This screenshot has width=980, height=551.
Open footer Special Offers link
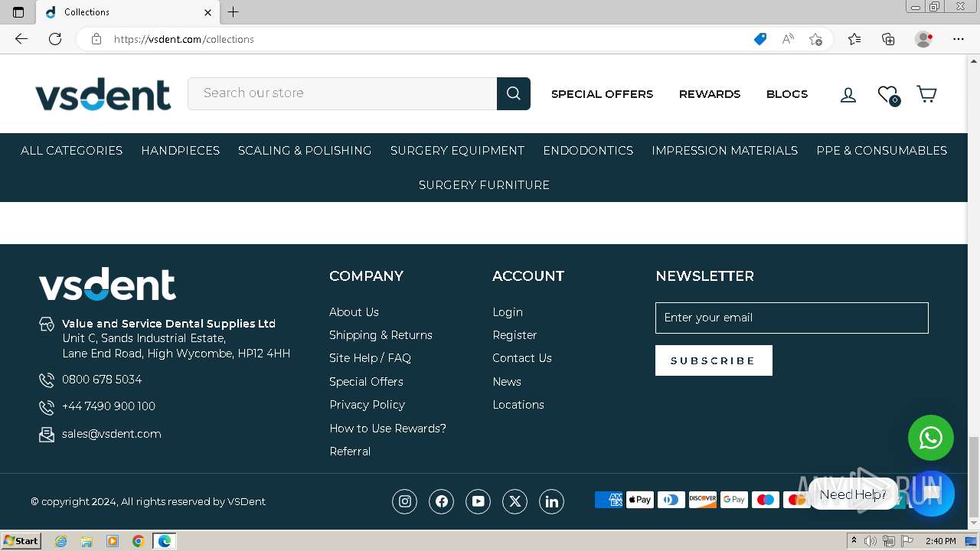click(x=366, y=382)
